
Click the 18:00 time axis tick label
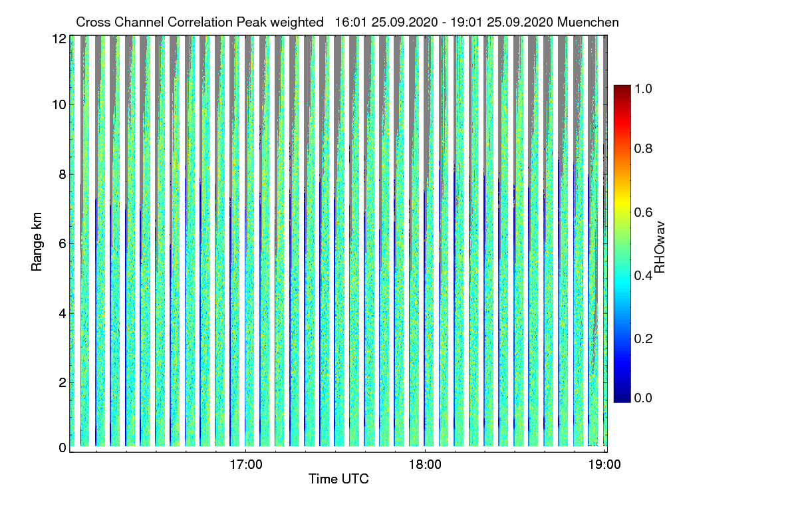tap(425, 464)
